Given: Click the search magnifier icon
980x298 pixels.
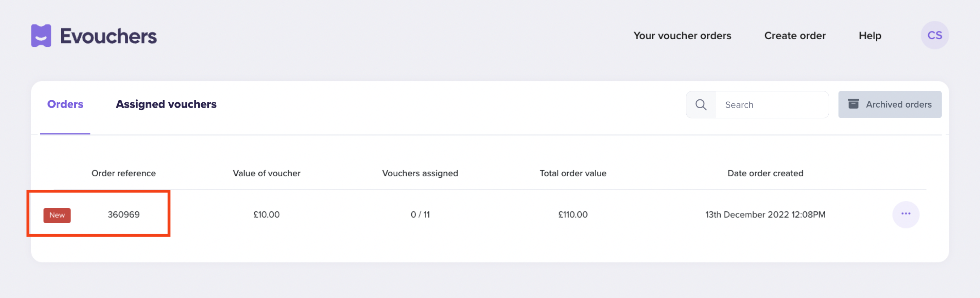Looking at the screenshot, I should (701, 104).
